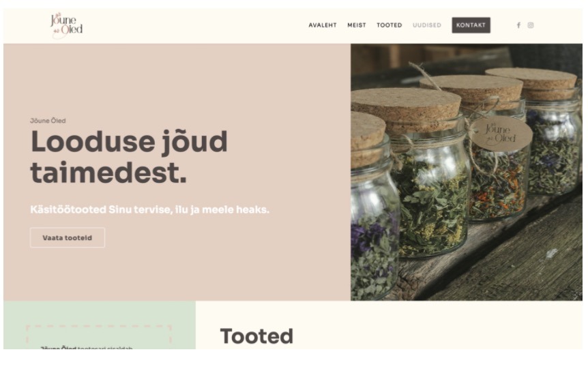Open the Instagram profile icon
Viewport: 588px width, 367px height.
530,25
